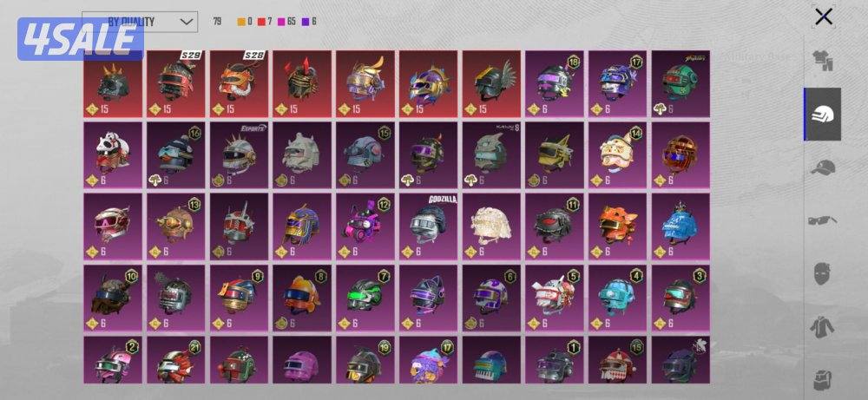
Task: Select the white curly wig helmet
Action: click(491, 226)
